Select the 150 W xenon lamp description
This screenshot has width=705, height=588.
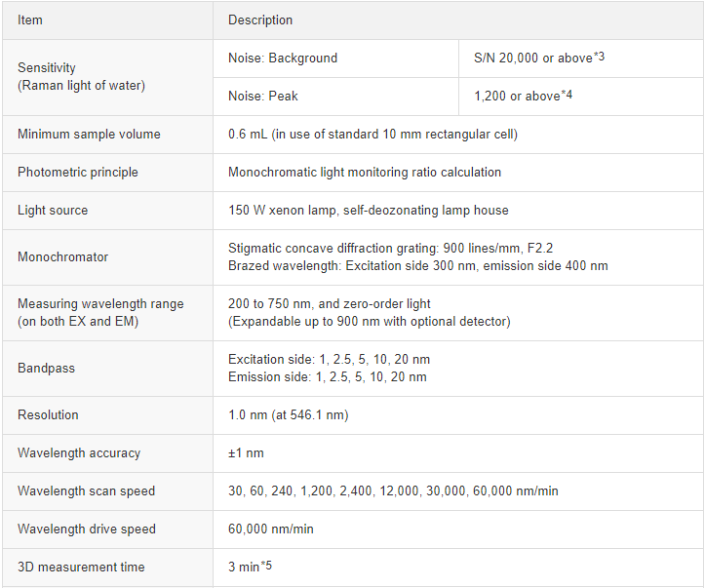coord(369,210)
